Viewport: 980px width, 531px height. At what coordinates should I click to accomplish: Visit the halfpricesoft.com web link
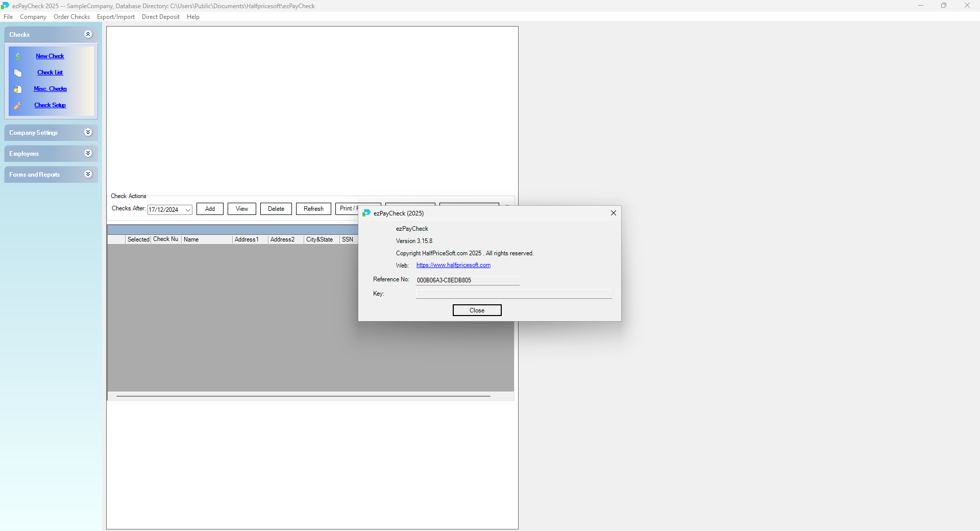453,265
